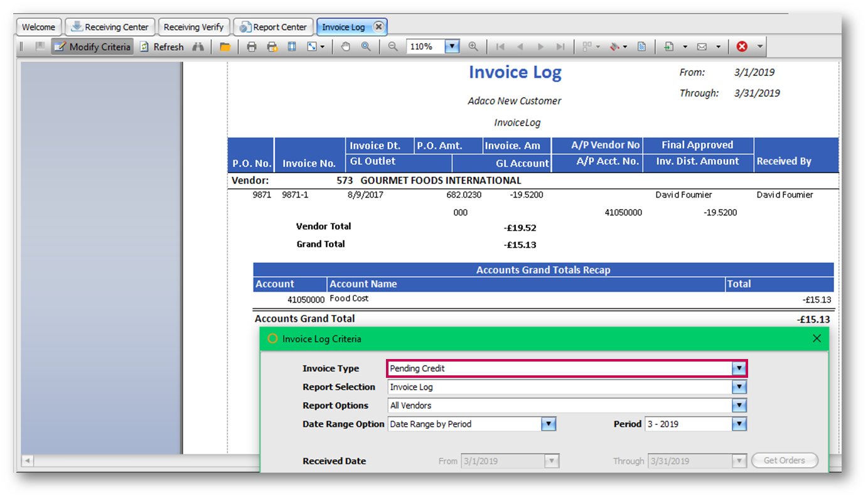This screenshot has width=868, height=499.
Task: Click the export document icon
Action: pos(669,47)
